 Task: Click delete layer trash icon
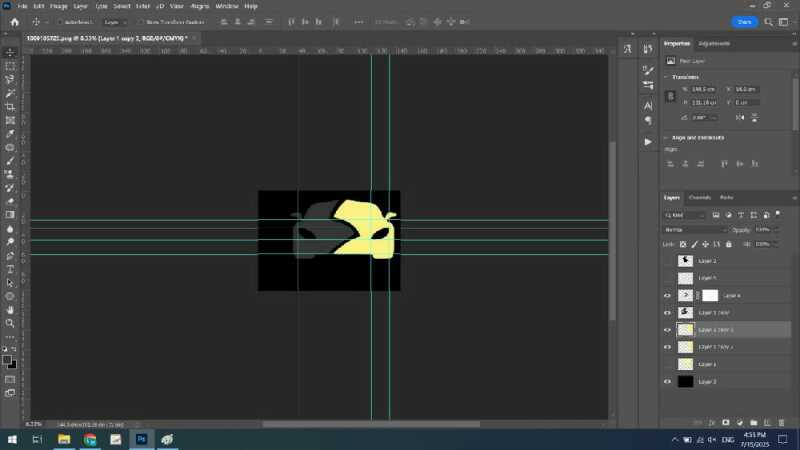(x=781, y=422)
